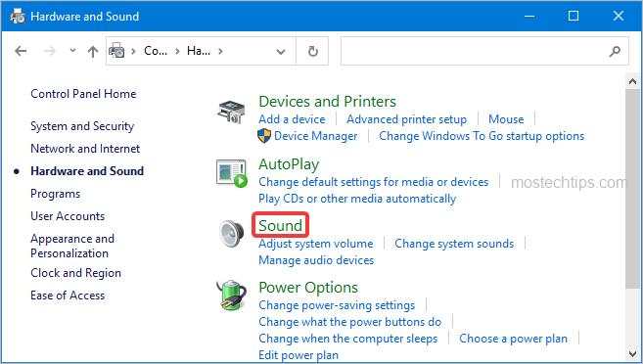Open Network and Internet category
This screenshot has height=364, width=643.
pyautogui.click(x=85, y=149)
